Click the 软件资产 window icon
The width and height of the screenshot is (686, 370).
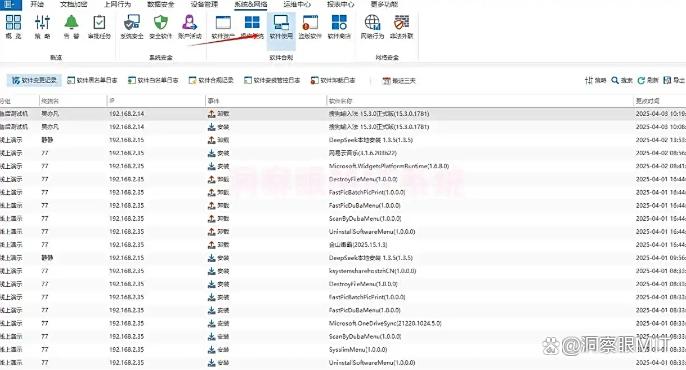click(x=223, y=26)
